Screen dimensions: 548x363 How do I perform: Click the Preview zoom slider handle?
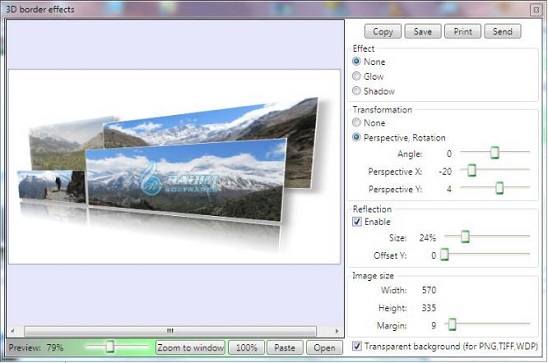[x=110, y=347]
